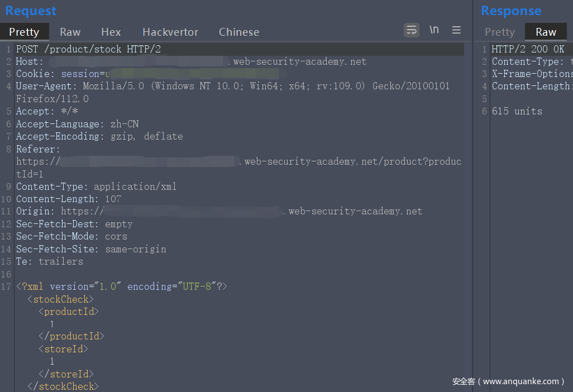Click the opening productId XML tag

click(x=69, y=312)
